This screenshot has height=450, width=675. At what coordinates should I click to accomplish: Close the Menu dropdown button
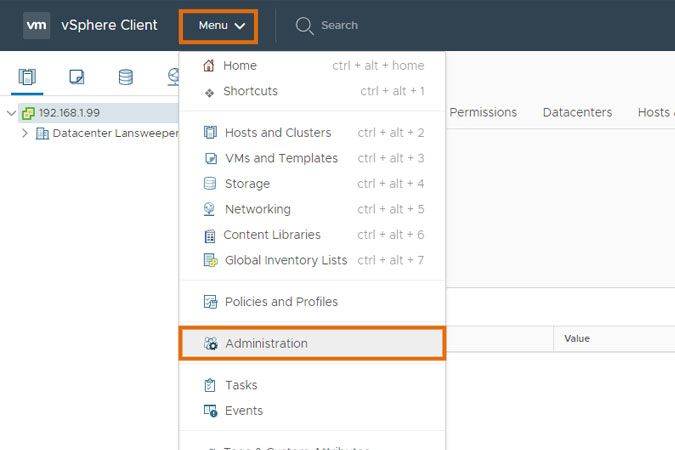pos(221,25)
